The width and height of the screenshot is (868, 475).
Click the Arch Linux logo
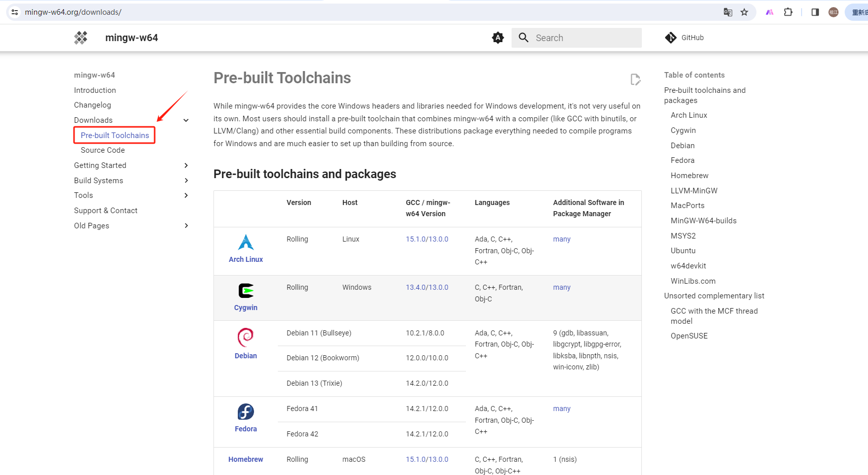(246, 243)
